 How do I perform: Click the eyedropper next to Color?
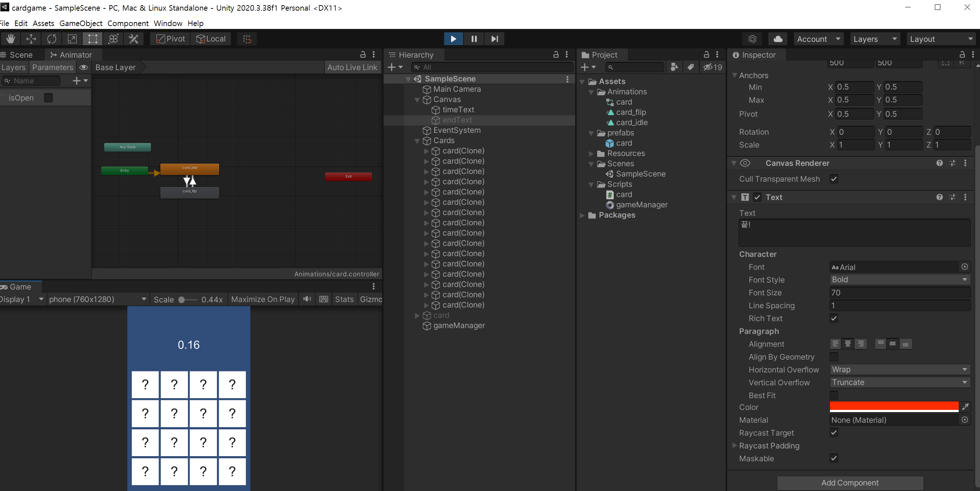(965, 407)
